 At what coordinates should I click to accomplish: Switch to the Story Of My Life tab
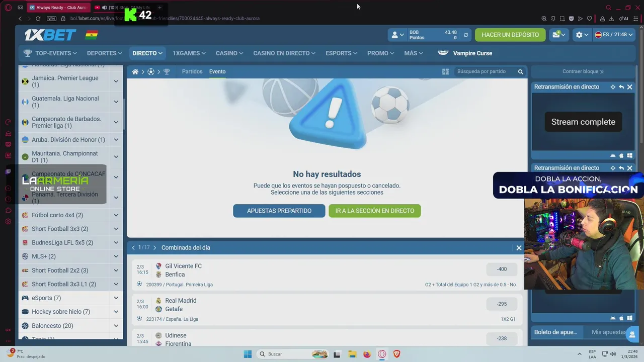(123, 8)
